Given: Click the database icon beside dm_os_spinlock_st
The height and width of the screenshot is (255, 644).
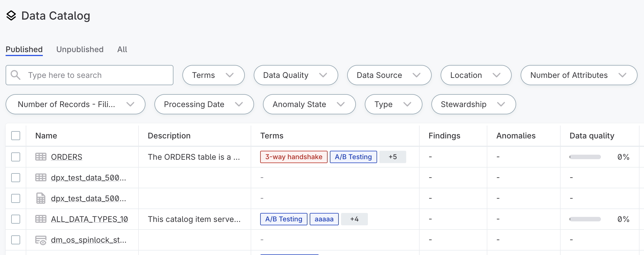Looking at the screenshot, I should pos(41,240).
